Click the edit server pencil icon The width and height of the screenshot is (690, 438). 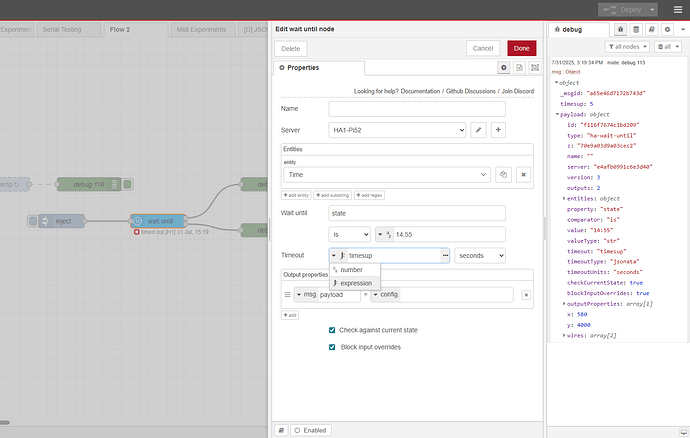tap(478, 130)
